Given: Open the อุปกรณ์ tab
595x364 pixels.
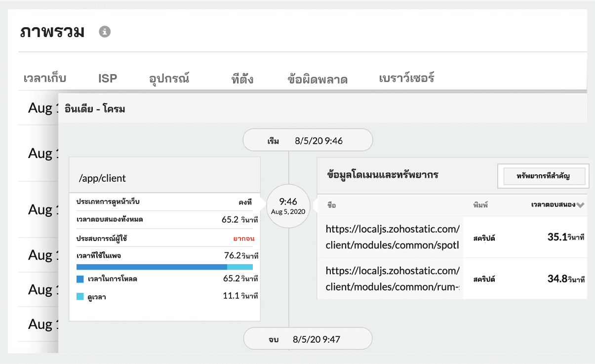Looking at the screenshot, I should (169, 79).
